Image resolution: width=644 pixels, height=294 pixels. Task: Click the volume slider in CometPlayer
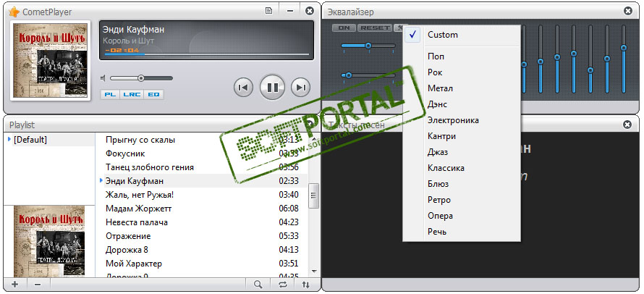(x=141, y=78)
